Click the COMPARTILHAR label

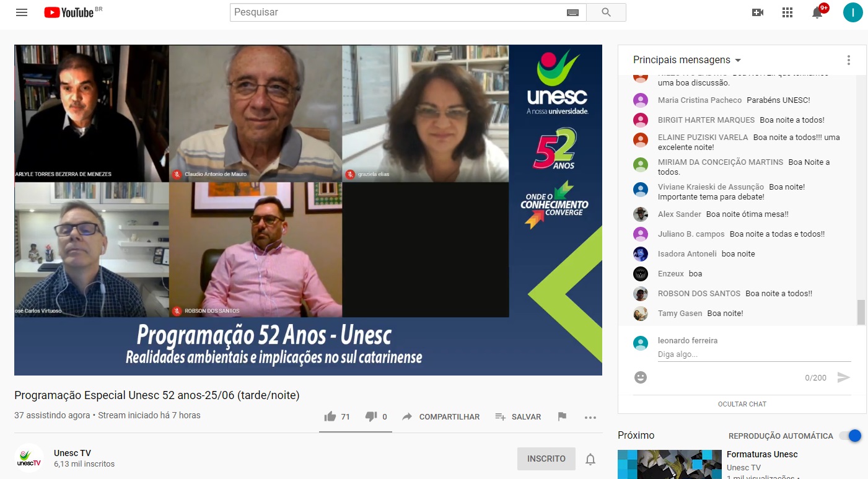(449, 417)
